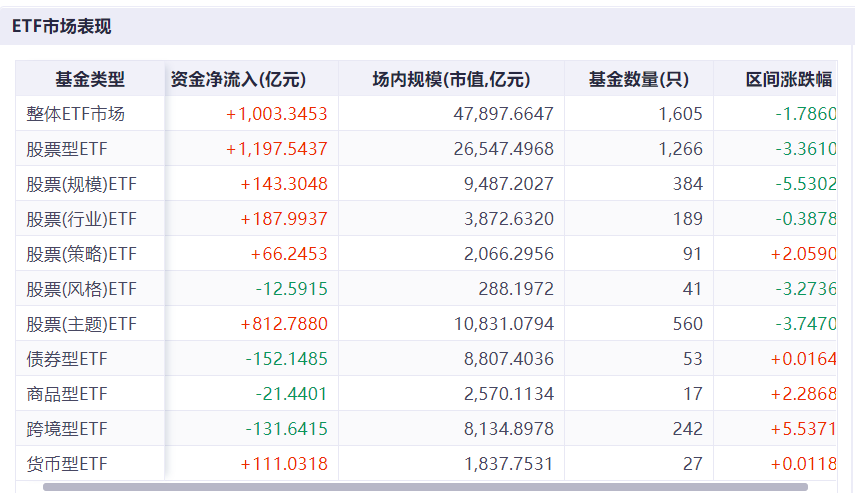This screenshot has height=493, width=855.
Task: Click the net inflow value +66.2453
Action: 288,254
